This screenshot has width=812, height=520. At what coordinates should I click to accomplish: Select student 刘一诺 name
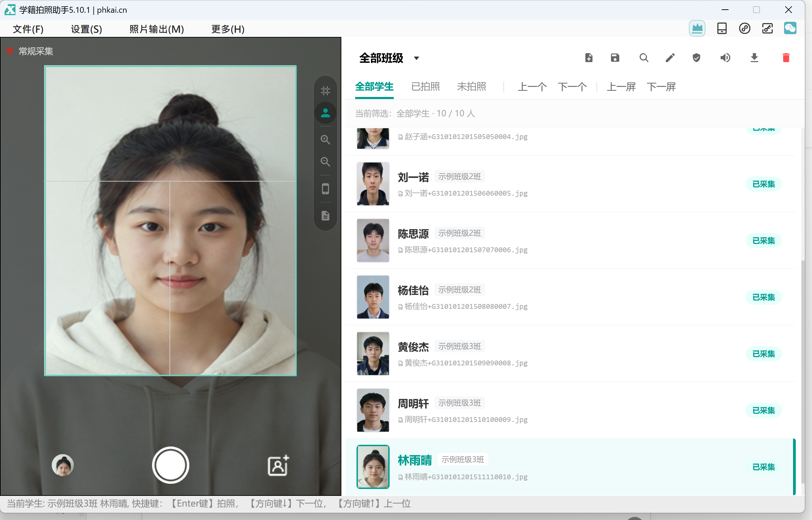click(x=413, y=177)
